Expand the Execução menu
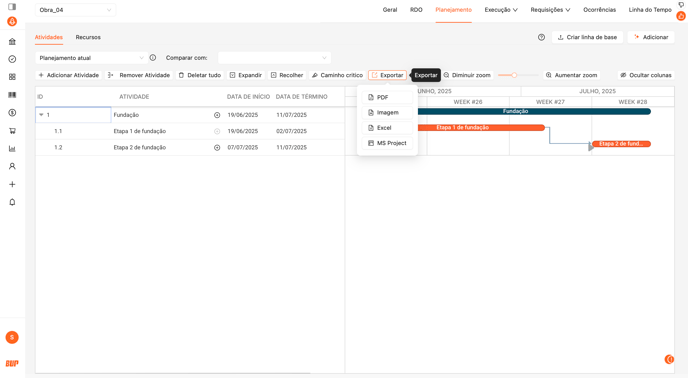Image resolution: width=688 pixels, height=378 pixels. (501, 10)
